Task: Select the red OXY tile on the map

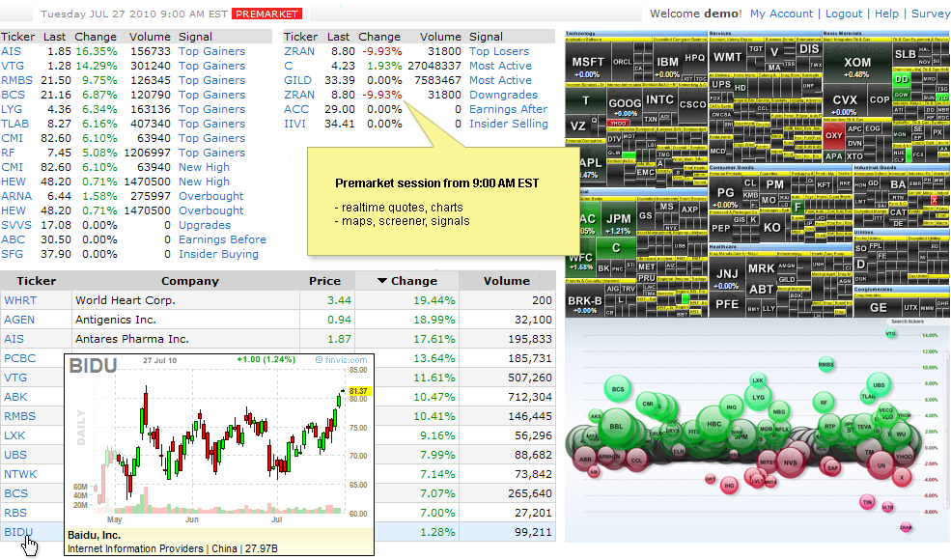Action: [834, 135]
